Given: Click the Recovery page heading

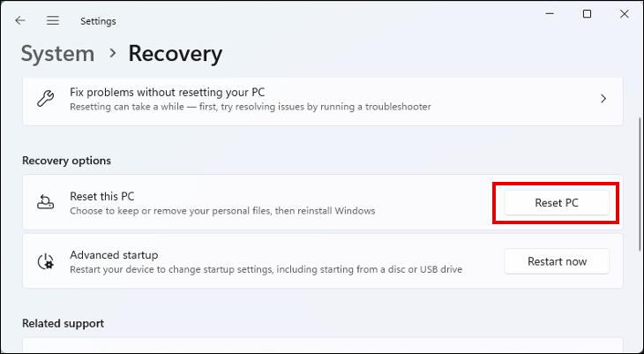Looking at the screenshot, I should [x=175, y=53].
